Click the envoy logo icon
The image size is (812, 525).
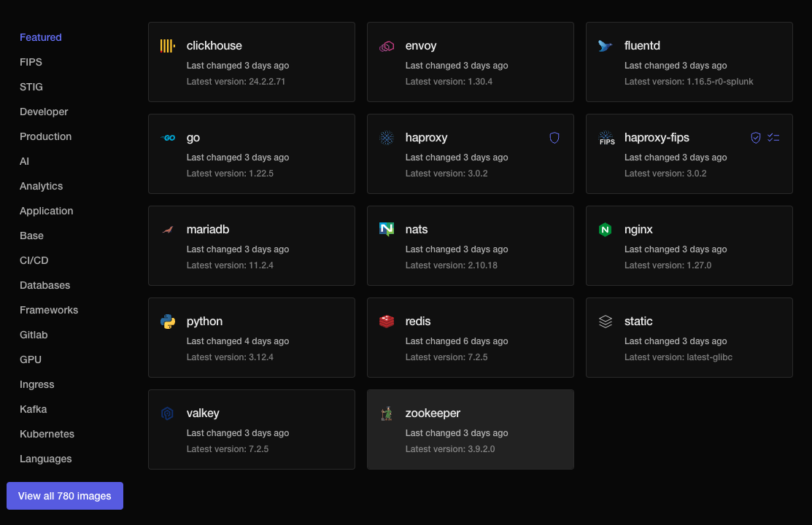click(x=386, y=45)
